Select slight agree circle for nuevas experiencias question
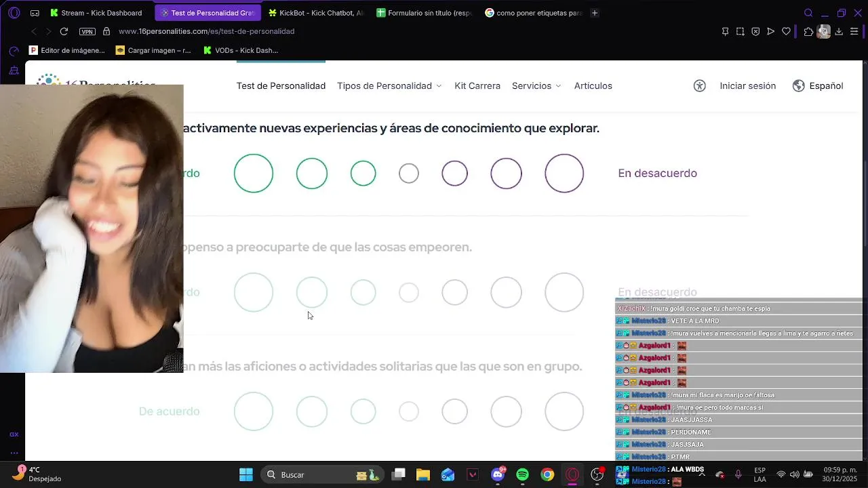The width and height of the screenshot is (868, 488). click(363, 173)
